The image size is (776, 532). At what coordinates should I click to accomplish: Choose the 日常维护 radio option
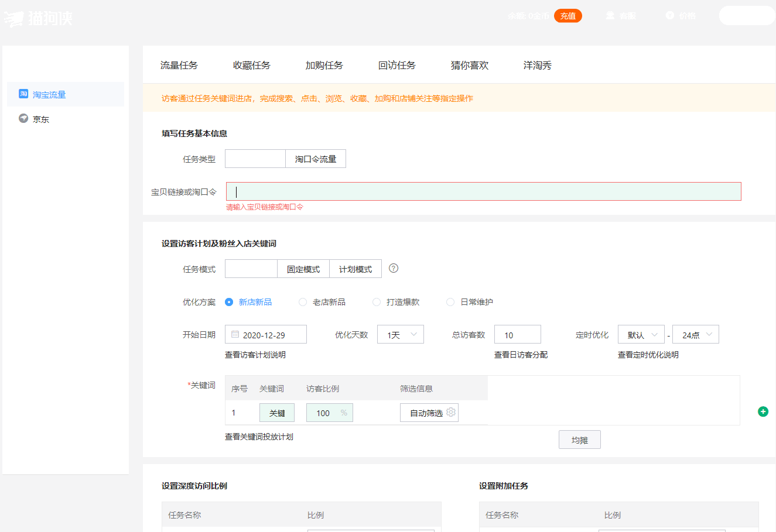coord(450,302)
